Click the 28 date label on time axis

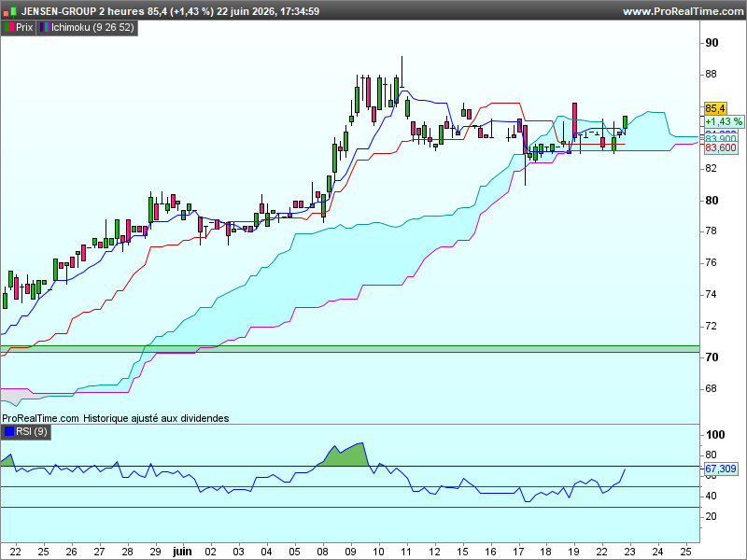(127, 553)
